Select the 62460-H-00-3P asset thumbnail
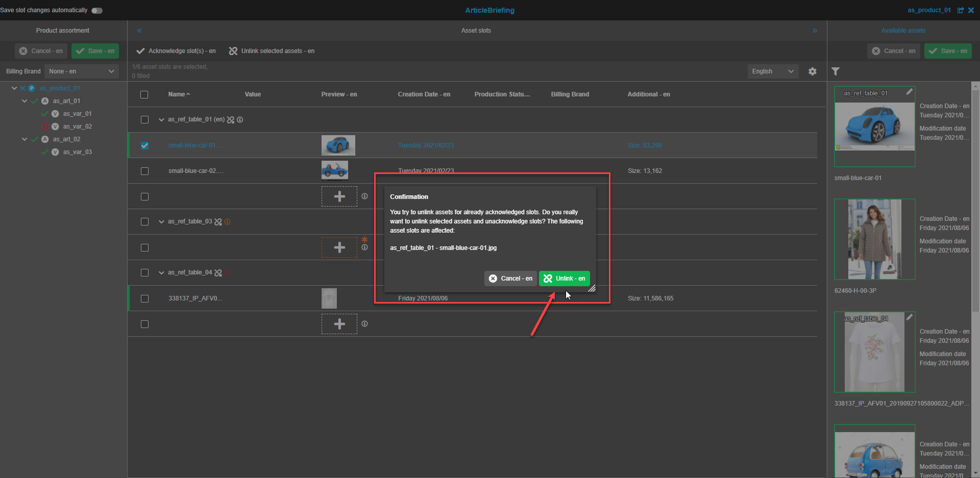 coord(874,239)
